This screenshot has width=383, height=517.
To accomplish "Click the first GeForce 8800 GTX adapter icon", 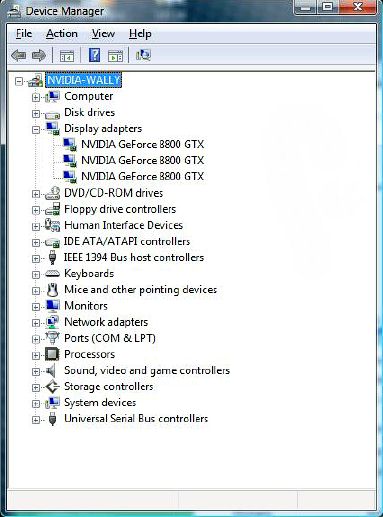I will (70, 145).
